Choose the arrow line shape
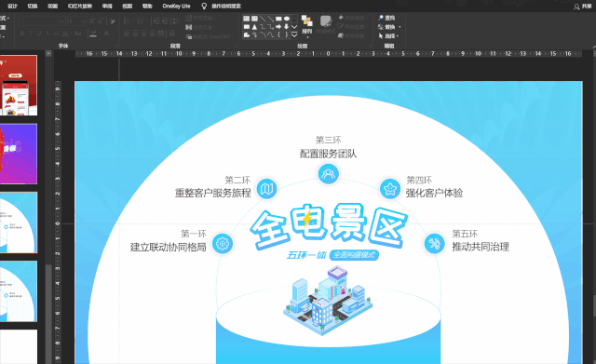Screen dimensions: 596x364 (271, 19)
